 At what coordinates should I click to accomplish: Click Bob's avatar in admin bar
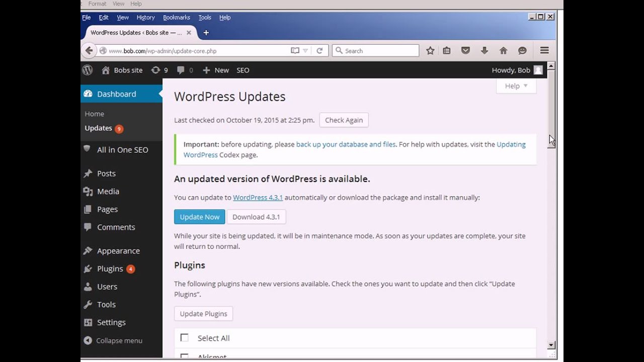[x=538, y=70]
